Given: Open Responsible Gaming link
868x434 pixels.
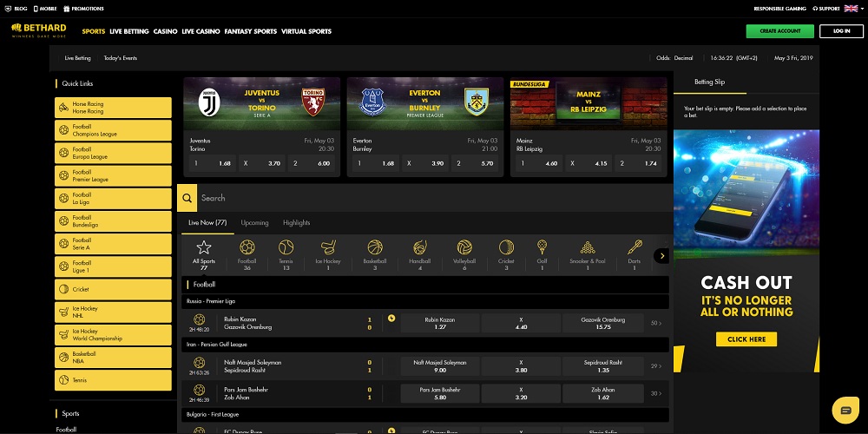Looking at the screenshot, I should (780, 9).
